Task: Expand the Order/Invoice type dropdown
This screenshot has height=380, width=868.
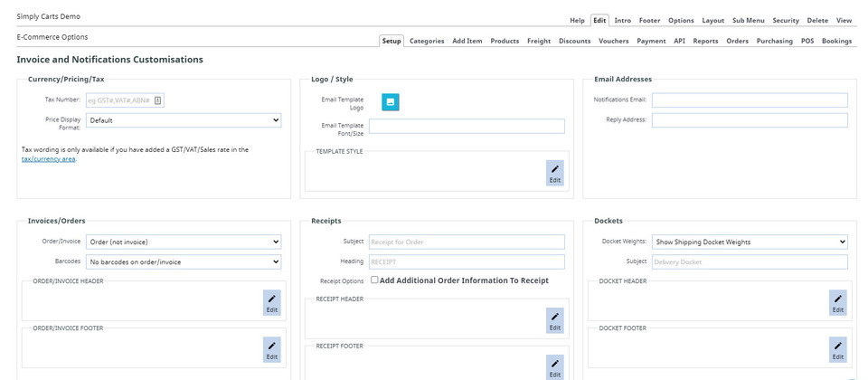Action: pos(184,242)
